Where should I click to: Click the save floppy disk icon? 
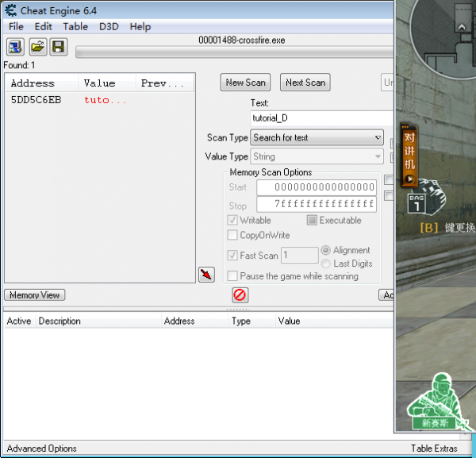coord(58,47)
